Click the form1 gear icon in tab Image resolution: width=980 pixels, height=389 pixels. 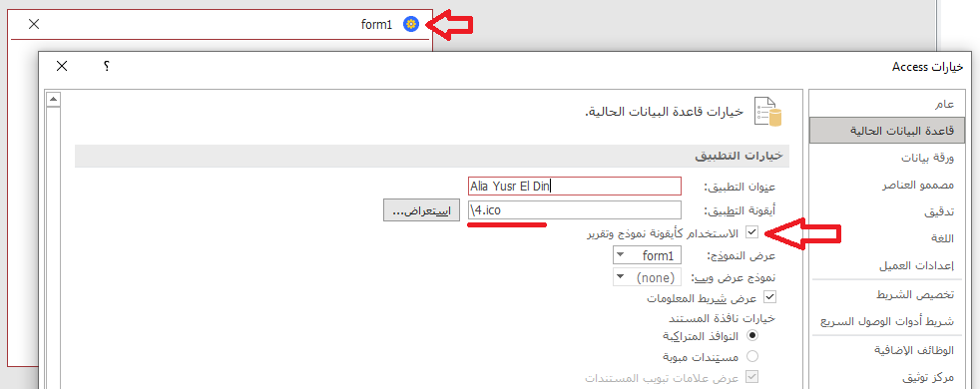click(x=410, y=24)
